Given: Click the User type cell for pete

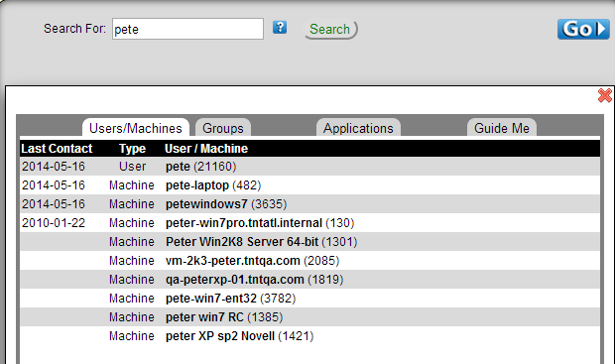Looking at the screenshot, I should tap(132, 167).
